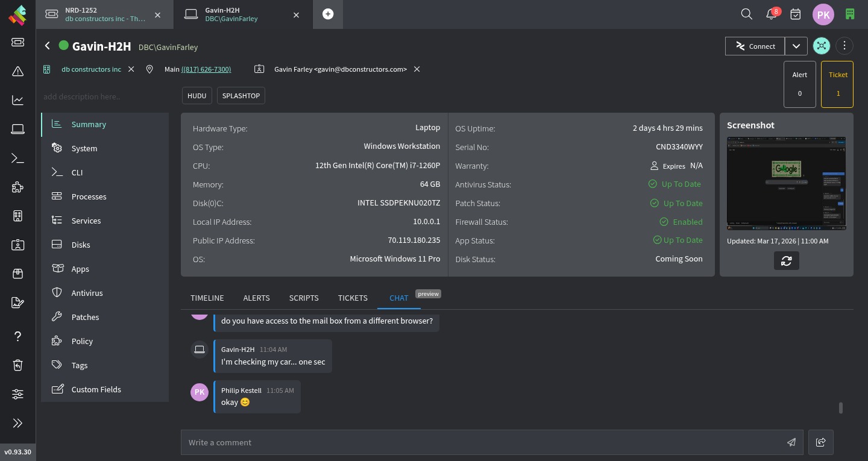Image resolution: width=868 pixels, height=461 pixels.
Task: Open the network topology teal icon
Action: (821, 46)
